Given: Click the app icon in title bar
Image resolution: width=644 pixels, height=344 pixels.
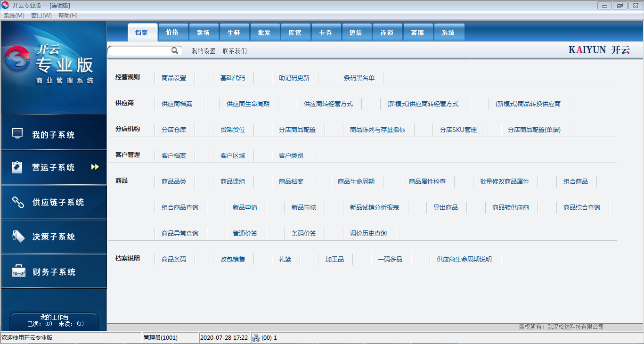Looking at the screenshot, I should click(5, 5).
